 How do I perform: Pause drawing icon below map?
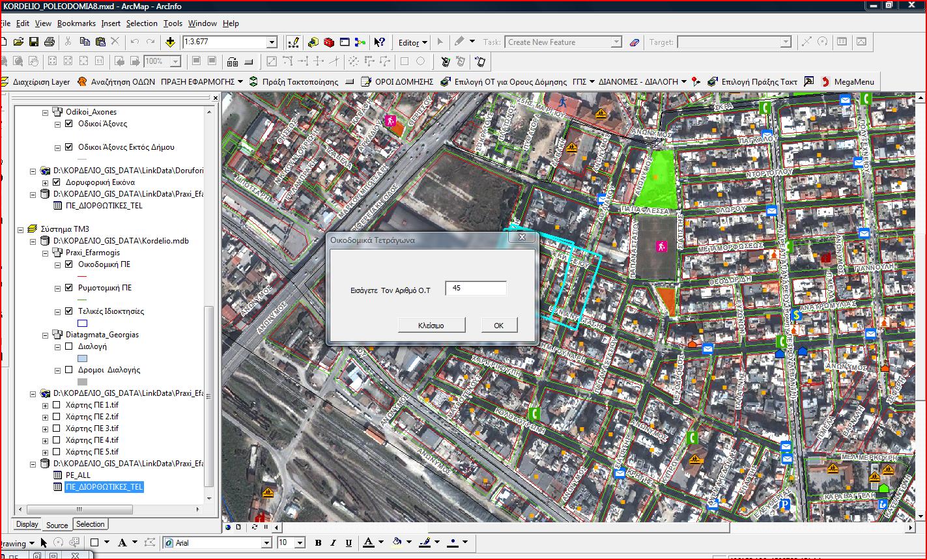[x=266, y=527]
